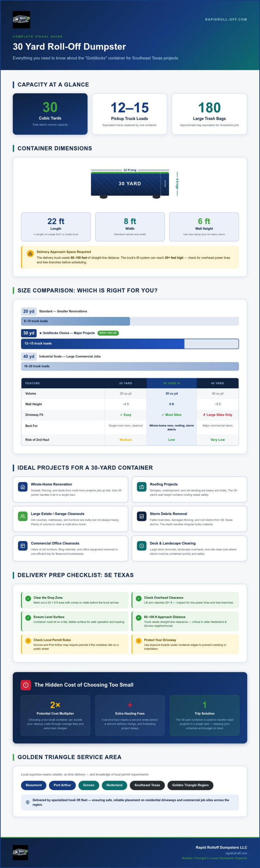260x868 pixels.
Task: Click the 'Medium' risk cell
Action: tap(126, 440)
